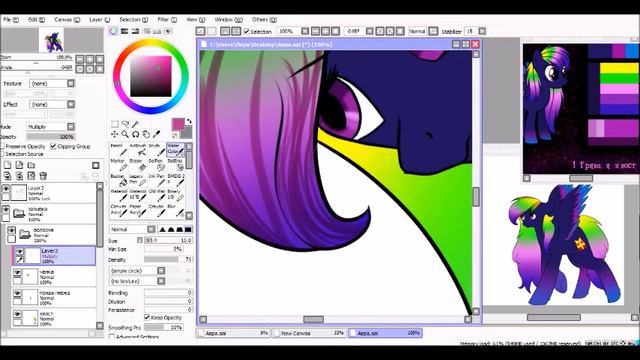Open brush blending mode Normal dropdown
Viewport: 640px width, 360px height.
[x=132, y=229]
